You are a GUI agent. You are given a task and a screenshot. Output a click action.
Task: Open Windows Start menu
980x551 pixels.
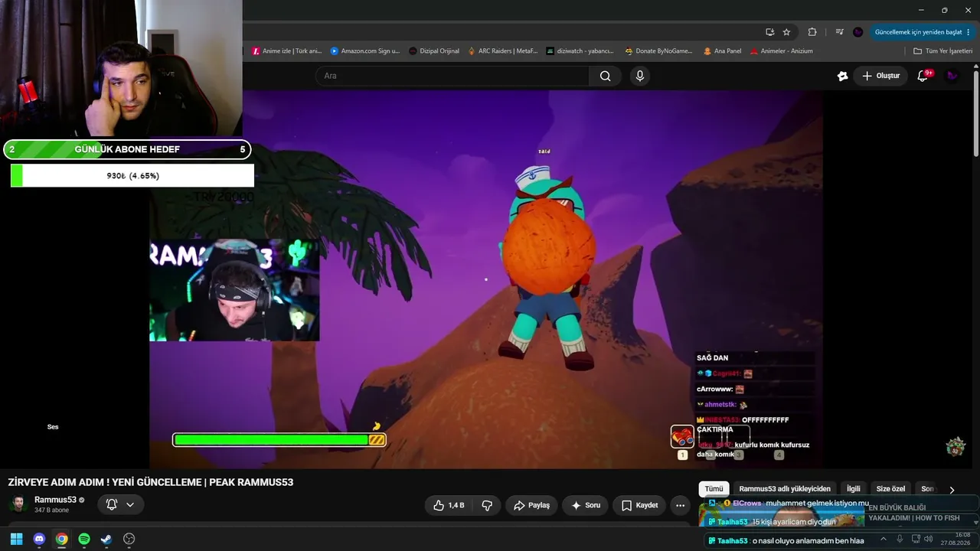16,539
